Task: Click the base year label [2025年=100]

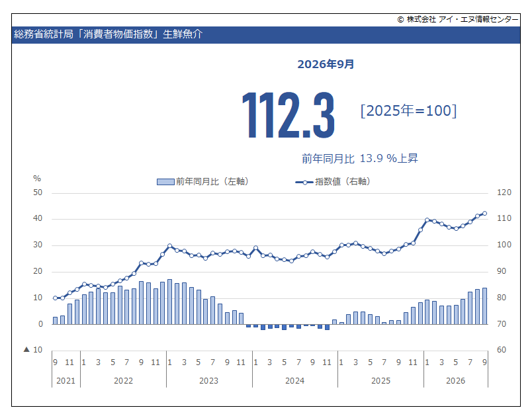Action: coord(408,110)
